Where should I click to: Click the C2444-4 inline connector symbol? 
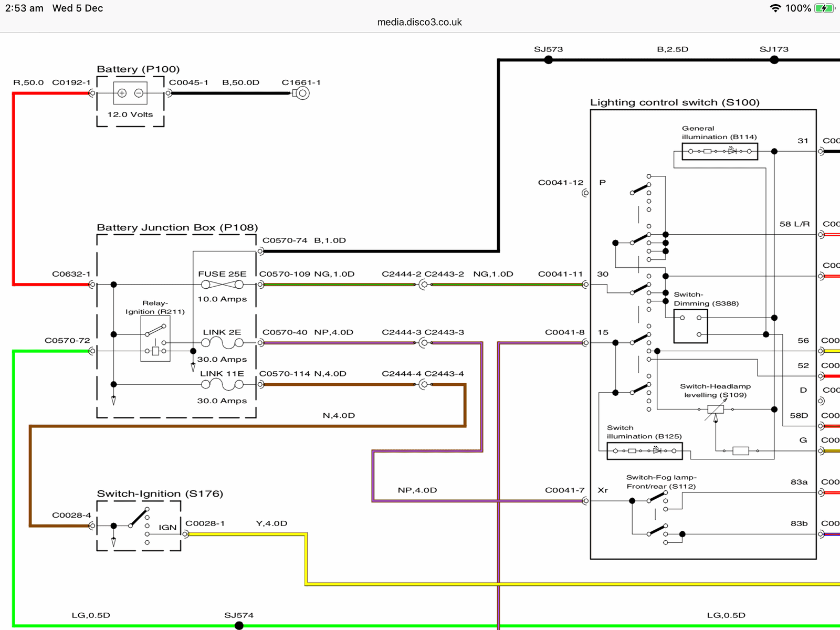pyautogui.click(x=423, y=385)
